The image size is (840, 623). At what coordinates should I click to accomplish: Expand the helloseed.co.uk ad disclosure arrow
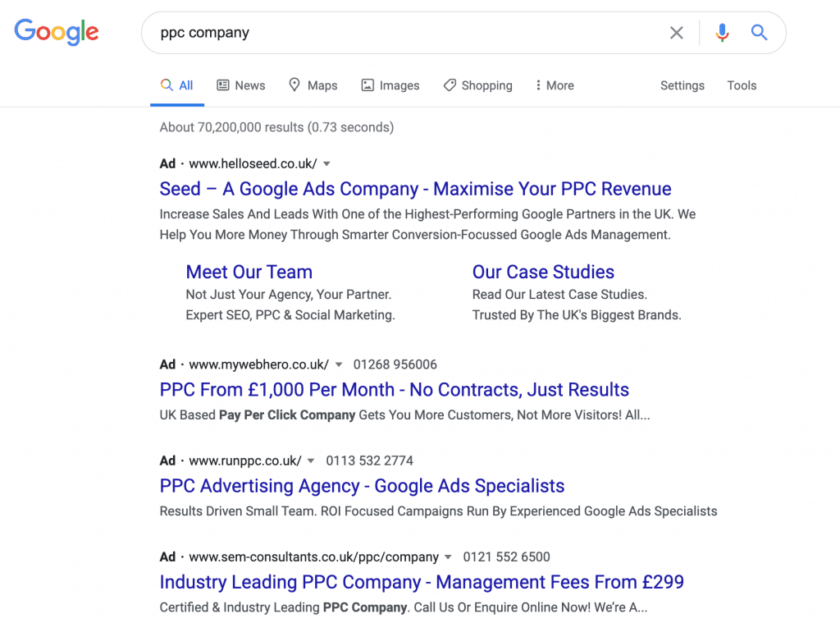click(x=326, y=163)
